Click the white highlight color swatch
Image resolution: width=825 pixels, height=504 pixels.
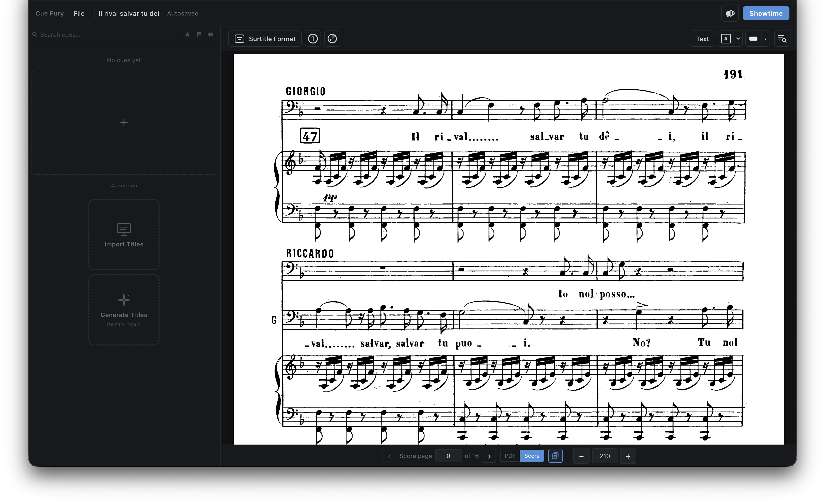(x=753, y=39)
